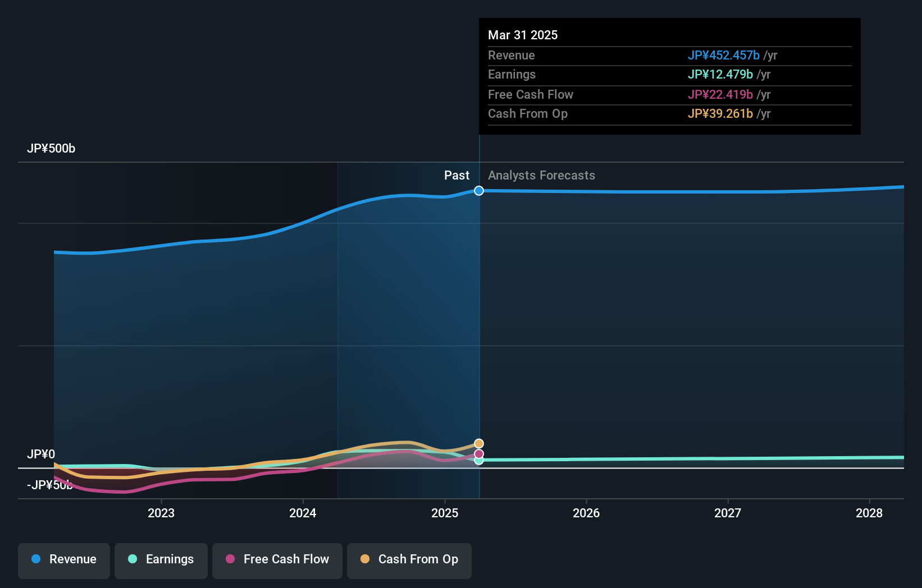This screenshot has width=922, height=588.
Task: Open the Revenue tooltip row value
Action: 724,55
